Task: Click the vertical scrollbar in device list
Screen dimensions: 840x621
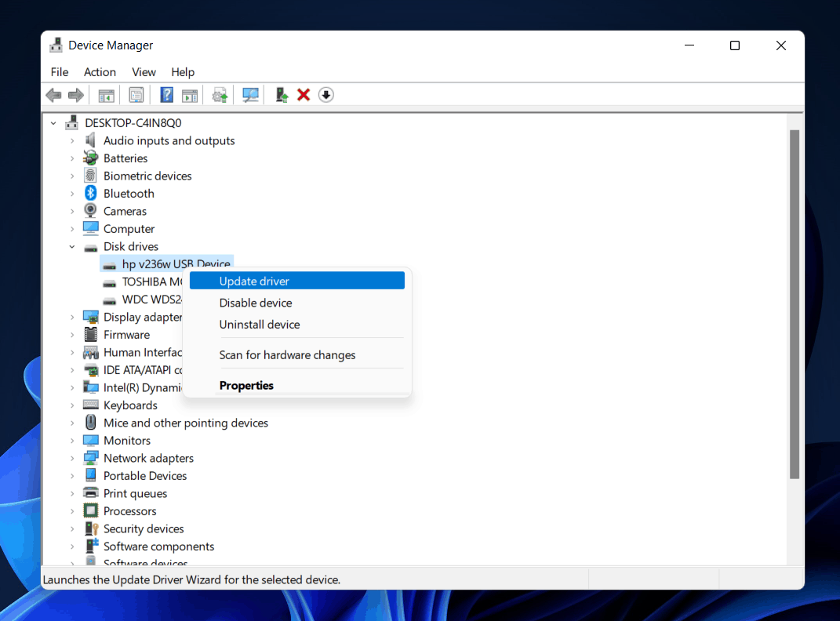Action: coord(794,304)
